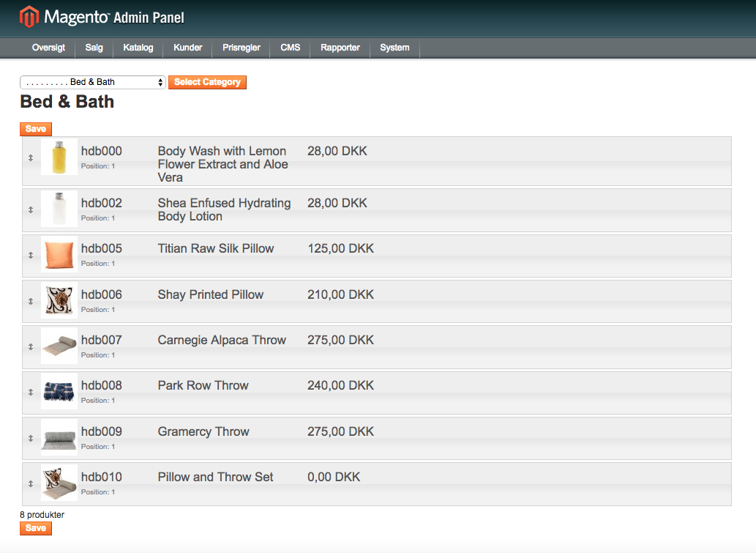Open the Bed & Bath category dropdown
This screenshot has height=553, width=756.
pyautogui.click(x=93, y=82)
